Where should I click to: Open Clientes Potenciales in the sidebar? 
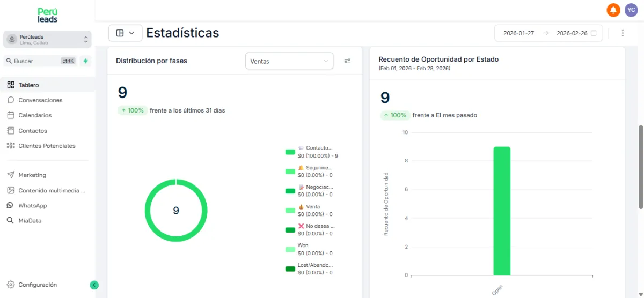[x=48, y=146]
